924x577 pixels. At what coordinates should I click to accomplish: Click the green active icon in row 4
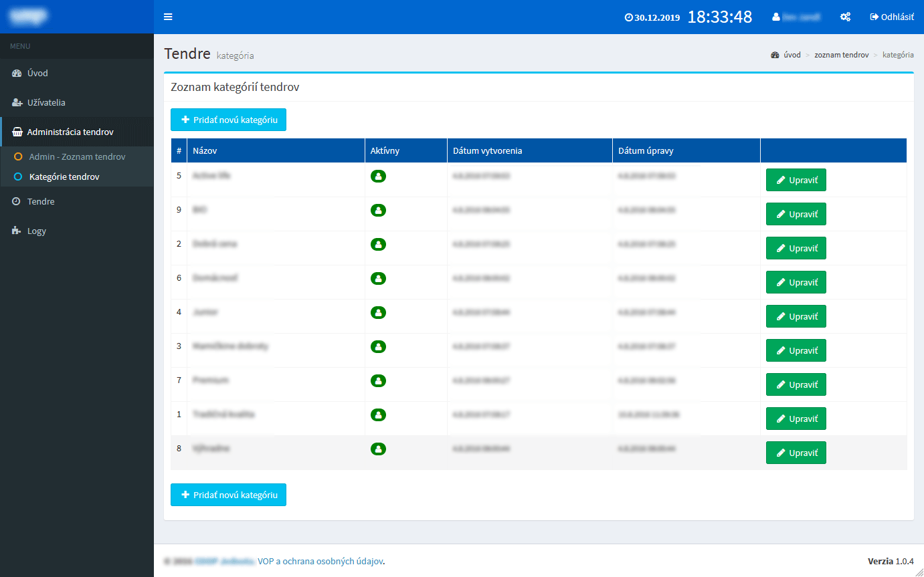tap(378, 312)
